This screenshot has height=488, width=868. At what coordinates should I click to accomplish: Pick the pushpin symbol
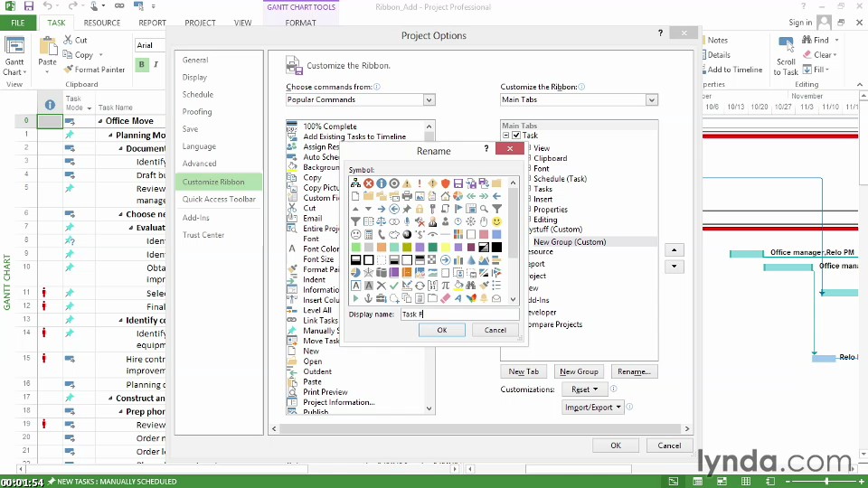coord(407,209)
